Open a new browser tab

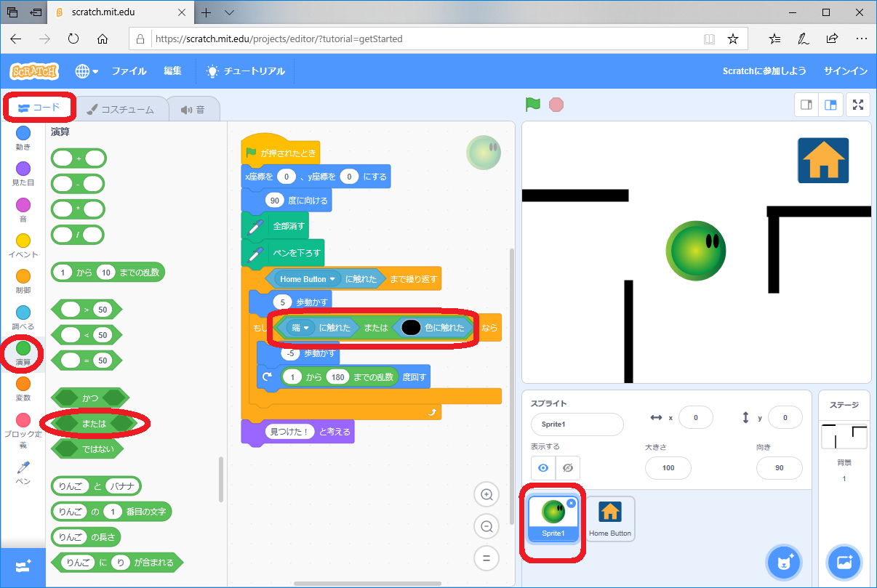207,12
